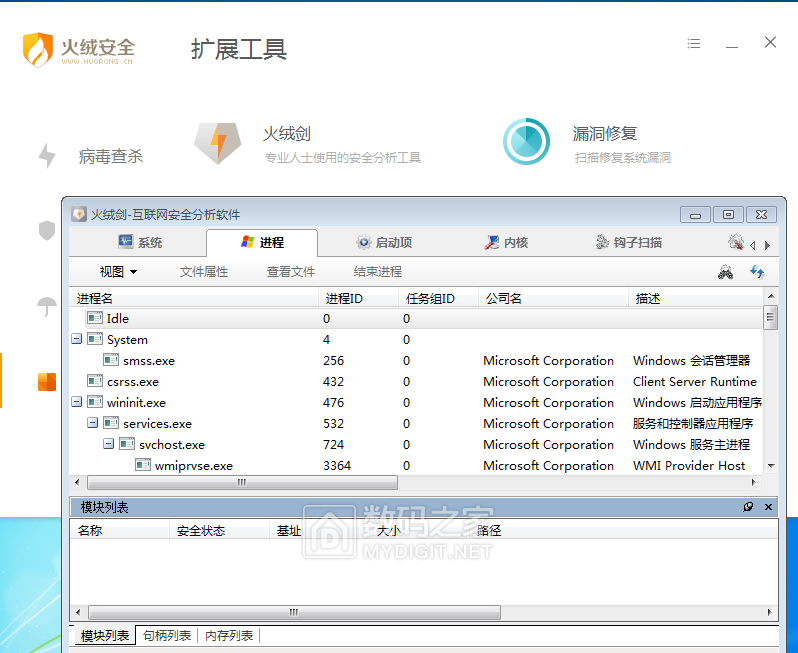Viewport: 798px width, 653px height.
Task: Sort by the 进程名 column header
Action: (x=193, y=298)
